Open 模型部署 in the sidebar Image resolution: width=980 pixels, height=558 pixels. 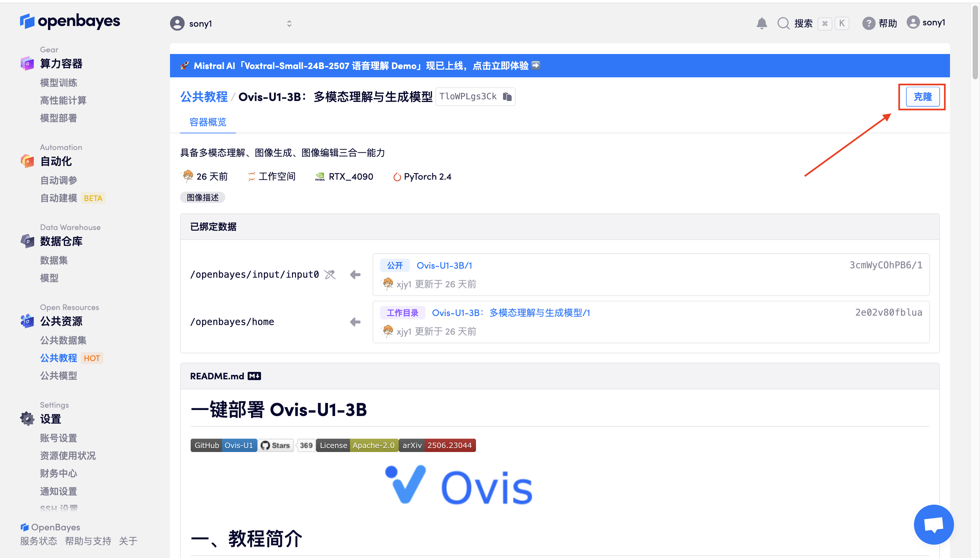pyautogui.click(x=58, y=118)
